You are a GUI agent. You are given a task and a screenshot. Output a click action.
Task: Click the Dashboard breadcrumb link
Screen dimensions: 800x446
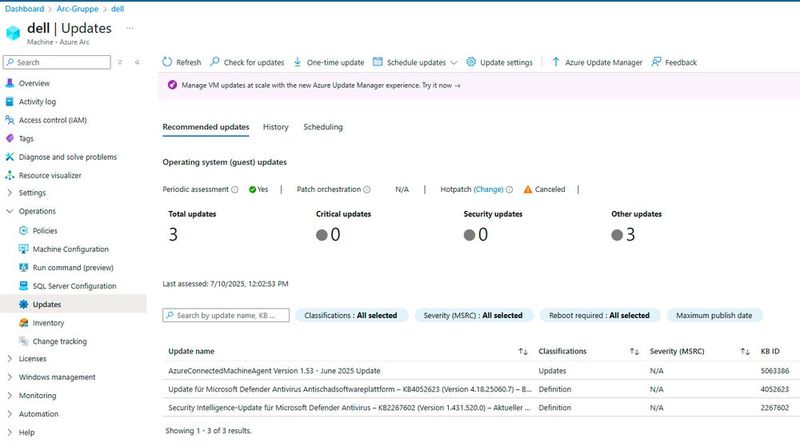[24, 9]
